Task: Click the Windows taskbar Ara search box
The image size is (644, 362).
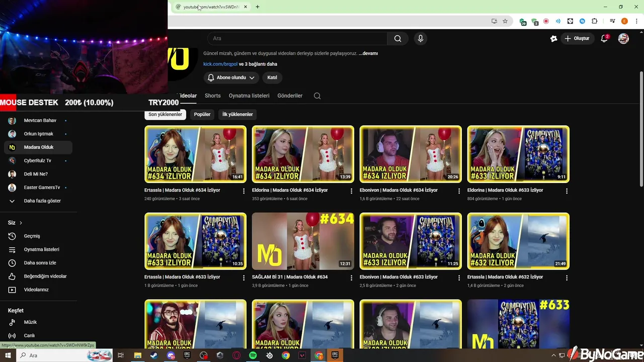Action: pyautogui.click(x=64, y=355)
